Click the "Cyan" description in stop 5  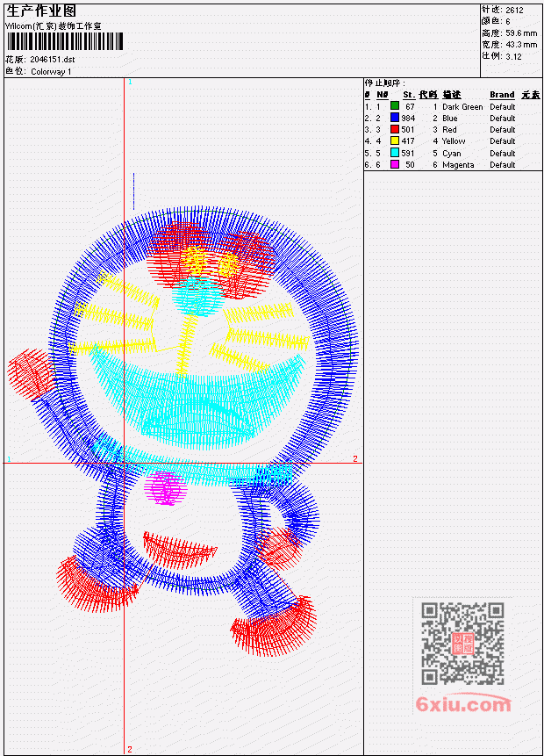452,154
